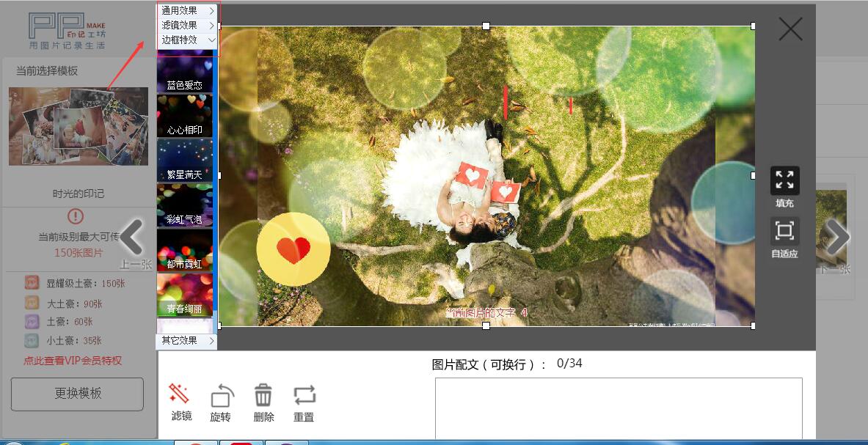Click the 旋转 rotate icon

coord(222,396)
